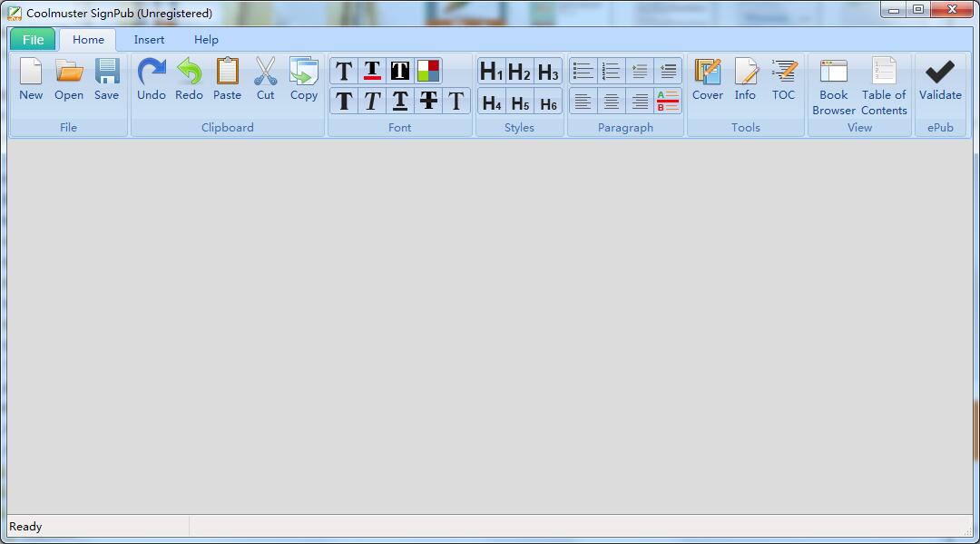Create a New ePub document
The image size is (980, 544).
click(31, 79)
